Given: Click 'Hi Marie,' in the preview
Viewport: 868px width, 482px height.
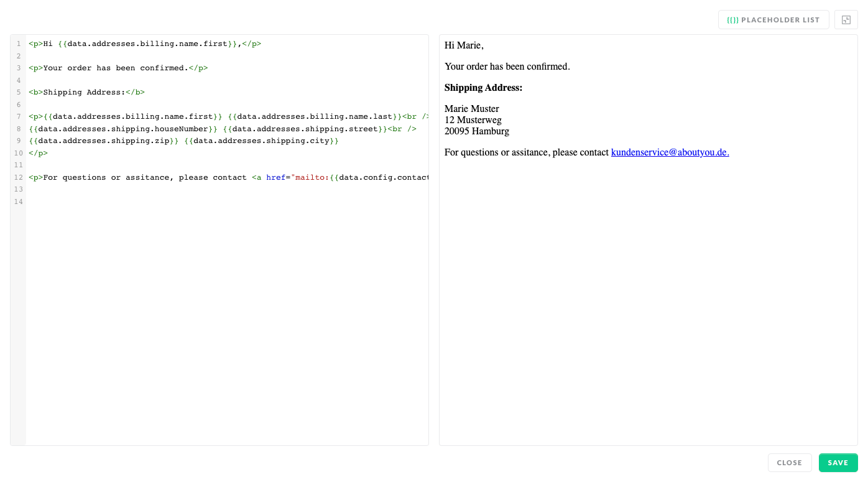Looking at the screenshot, I should 464,45.
